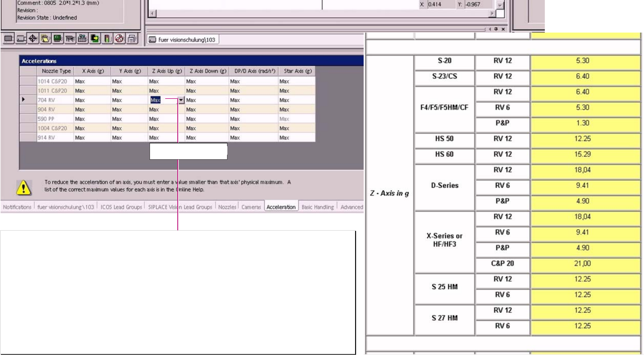Click the crosshair fiducial icon in toolbar
Screen dimensions: 644x355
(33, 39)
